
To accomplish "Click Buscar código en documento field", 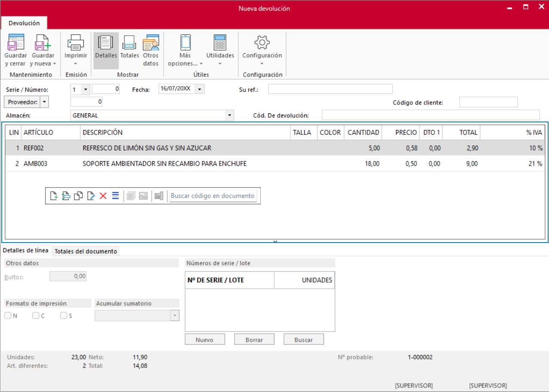I will [213, 196].
